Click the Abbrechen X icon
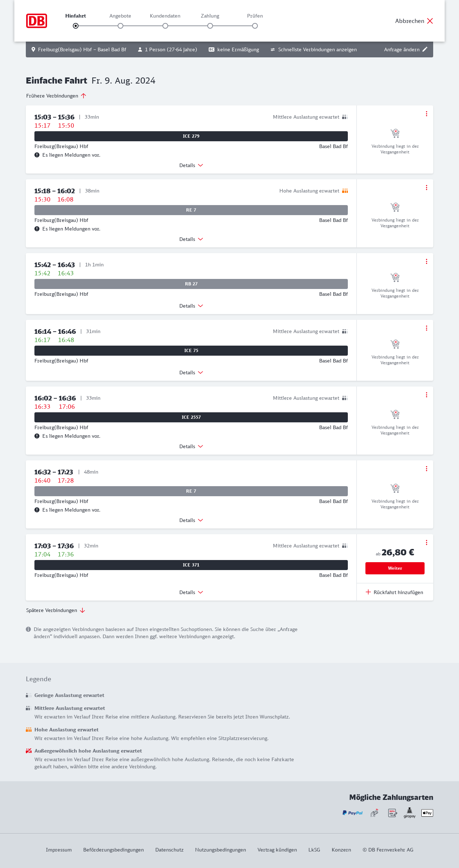 pyautogui.click(x=430, y=21)
